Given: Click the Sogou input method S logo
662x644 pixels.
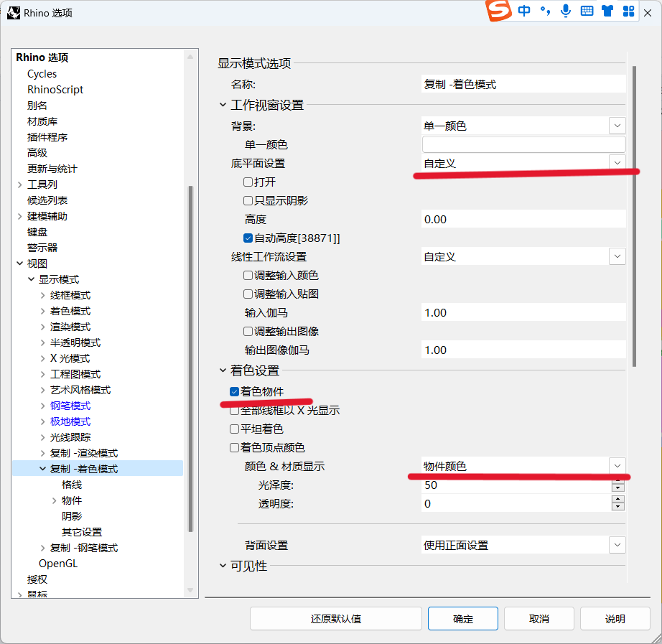Looking at the screenshot, I should pos(500,10).
